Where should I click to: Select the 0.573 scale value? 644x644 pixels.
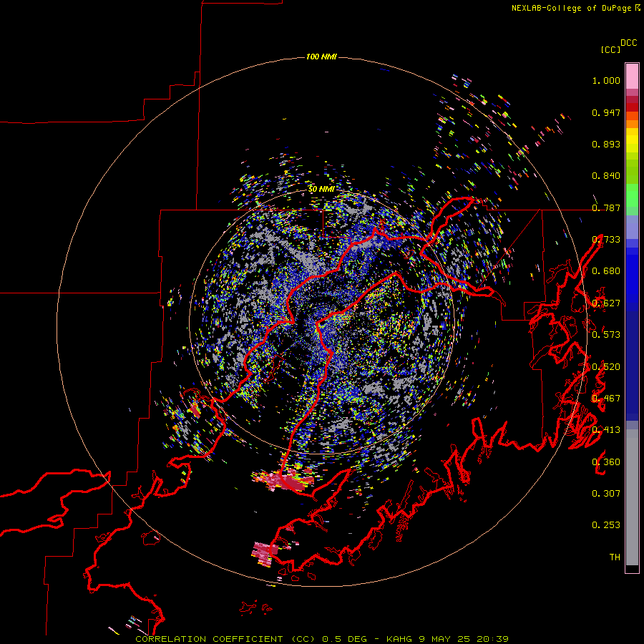pos(606,335)
